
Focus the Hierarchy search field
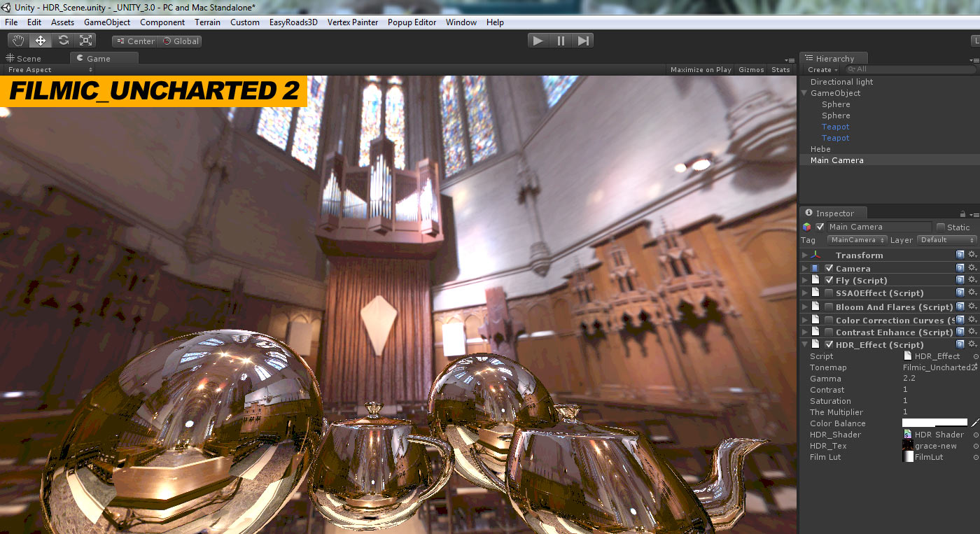[910, 69]
